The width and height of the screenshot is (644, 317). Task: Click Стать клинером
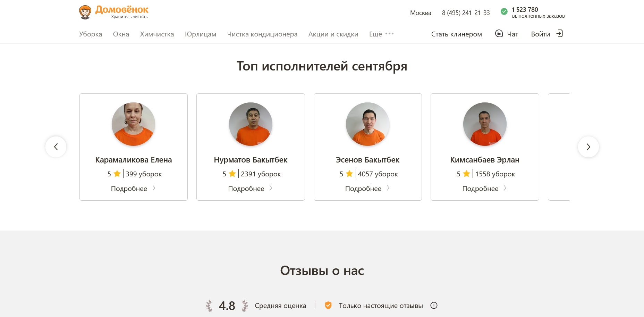tap(456, 34)
